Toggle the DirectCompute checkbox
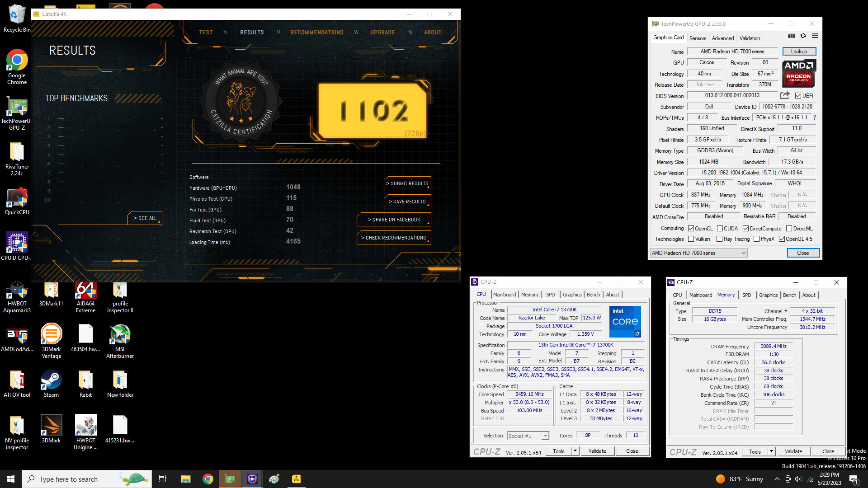 click(745, 229)
